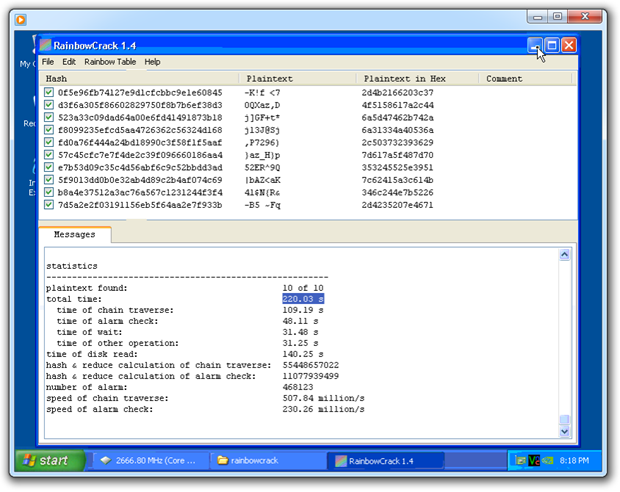Select plaintext cell -B5 ~Fq
This screenshot has width=620, height=492.
262,205
